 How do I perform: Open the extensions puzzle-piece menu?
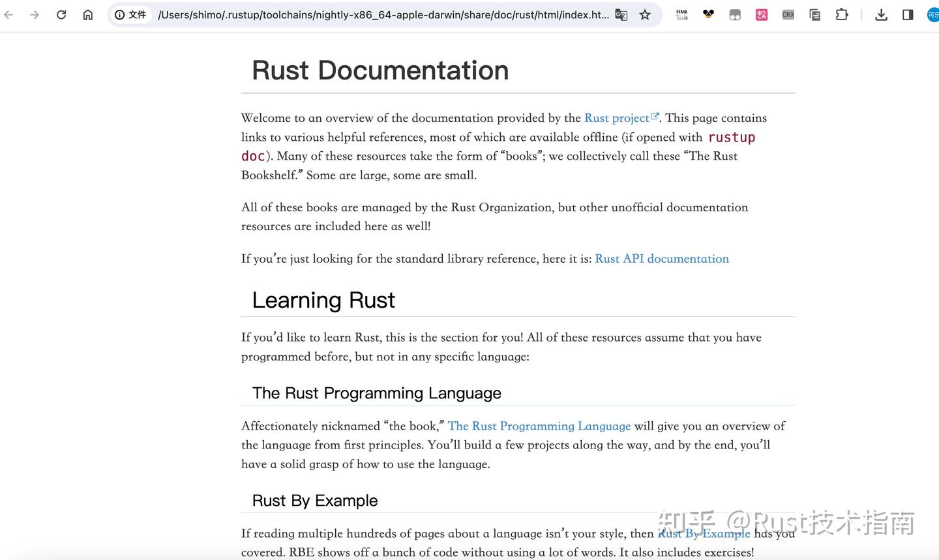click(841, 14)
